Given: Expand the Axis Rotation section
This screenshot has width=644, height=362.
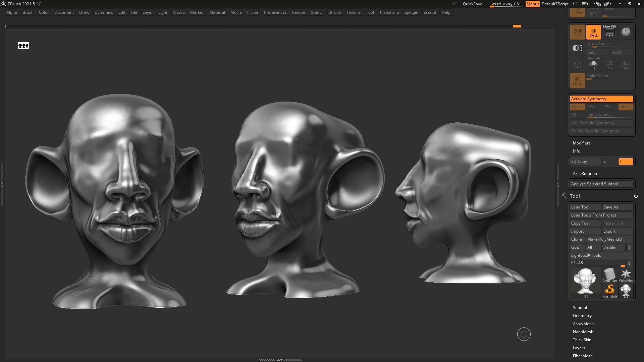Looking at the screenshot, I should (585, 174).
